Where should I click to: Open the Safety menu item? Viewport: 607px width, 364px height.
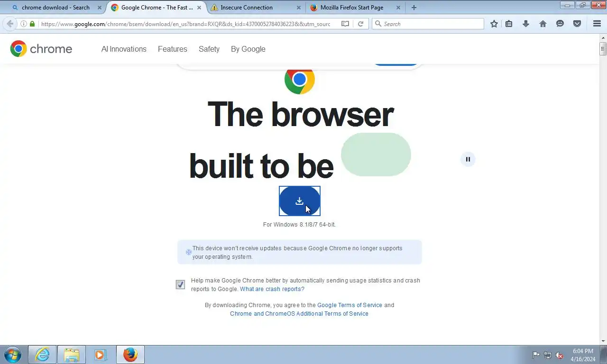coord(209,49)
